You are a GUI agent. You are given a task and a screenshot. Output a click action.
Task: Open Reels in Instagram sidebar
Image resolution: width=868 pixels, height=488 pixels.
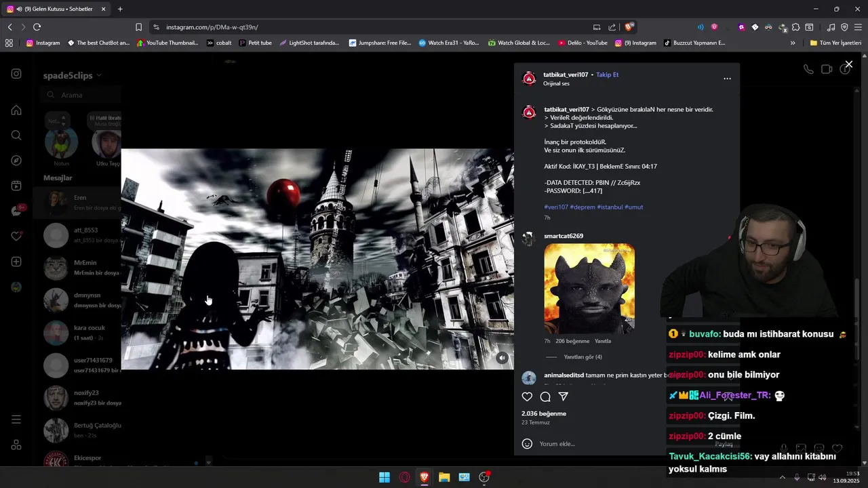click(x=16, y=186)
